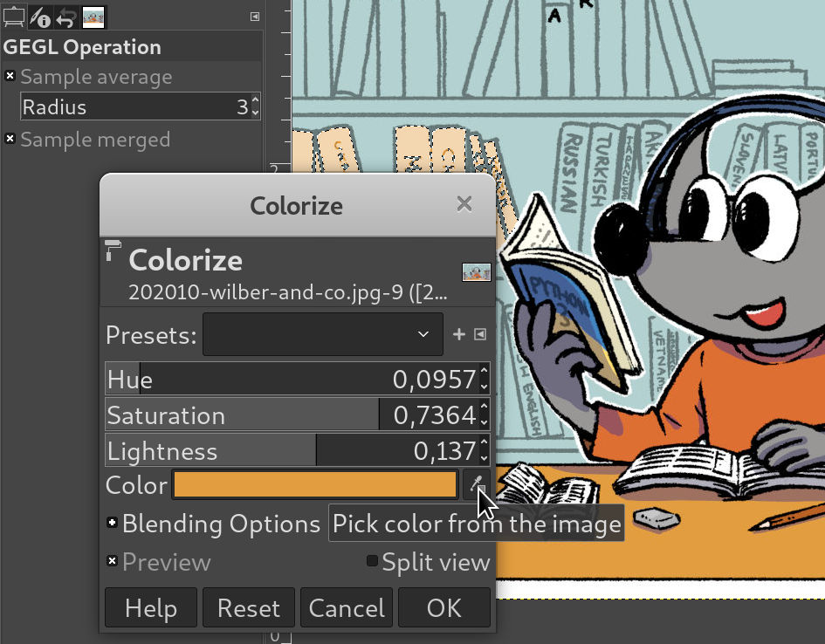Save current settings as named preset
Image resolution: width=825 pixels, height=644 pixels.
click(x=459, y=334)
